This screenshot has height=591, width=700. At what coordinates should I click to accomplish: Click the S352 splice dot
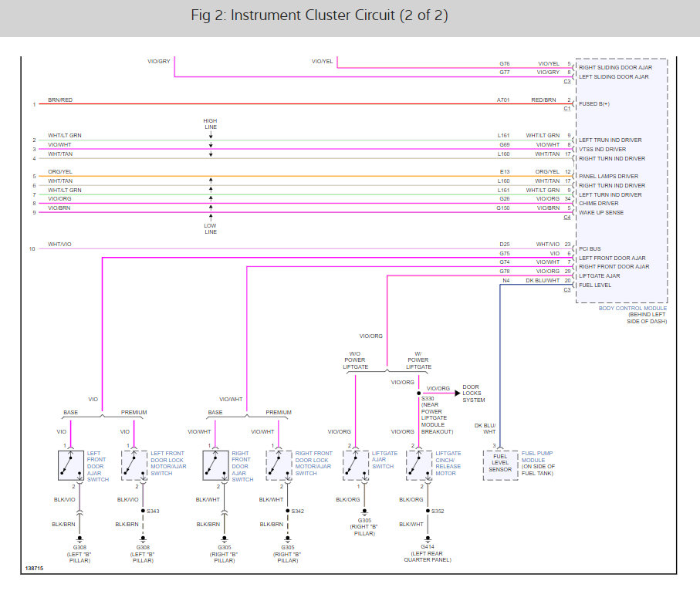coord(428,511)
